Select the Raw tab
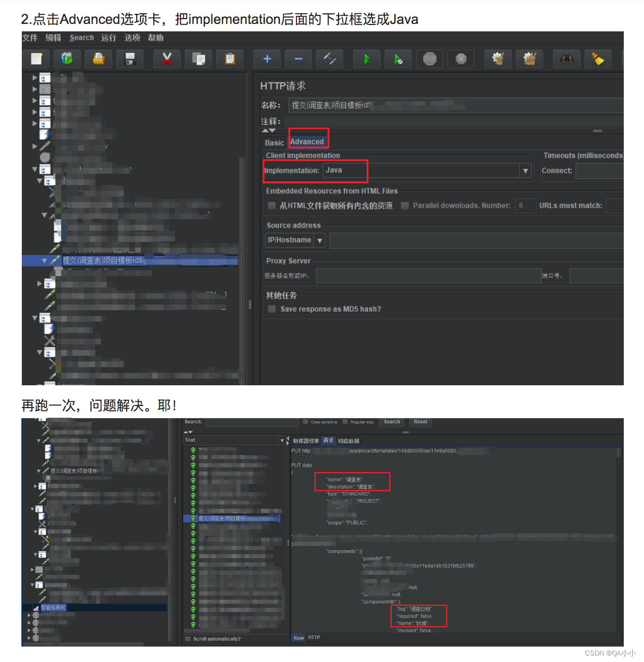 pos(299,638)
